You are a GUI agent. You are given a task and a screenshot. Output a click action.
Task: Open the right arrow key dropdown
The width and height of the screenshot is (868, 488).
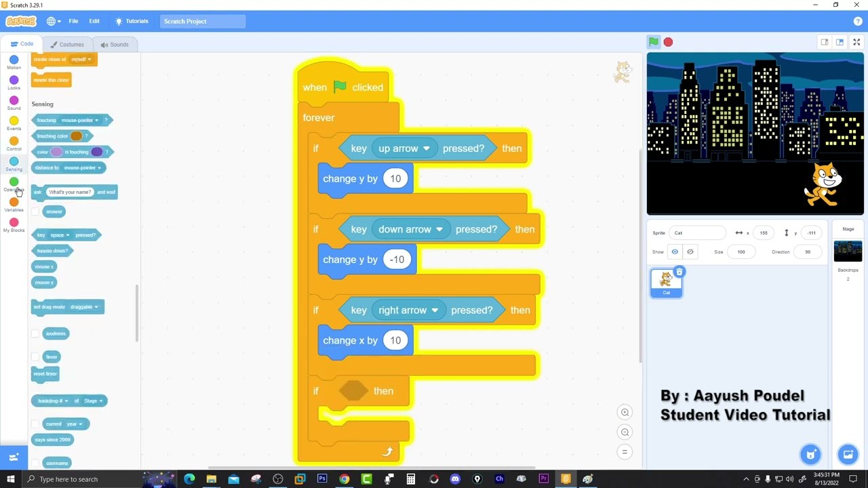pyautogui.click(x=409, y=310)
